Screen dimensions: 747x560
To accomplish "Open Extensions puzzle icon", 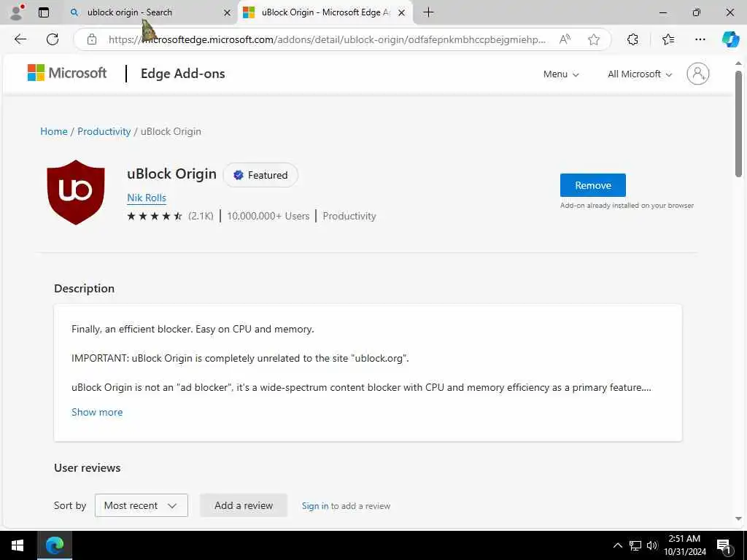I will (632, 39).
